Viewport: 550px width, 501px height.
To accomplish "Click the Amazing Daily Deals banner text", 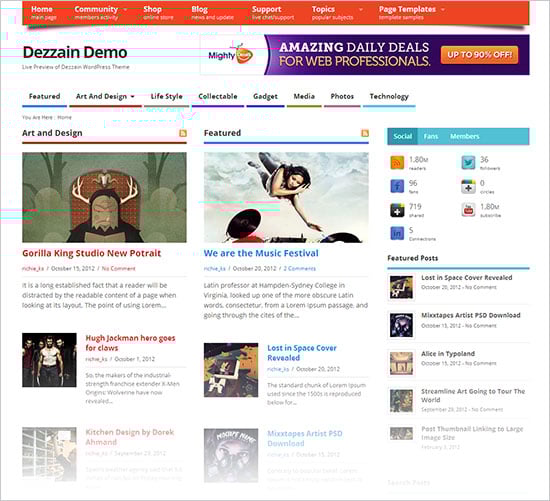I will coord(354,54).
